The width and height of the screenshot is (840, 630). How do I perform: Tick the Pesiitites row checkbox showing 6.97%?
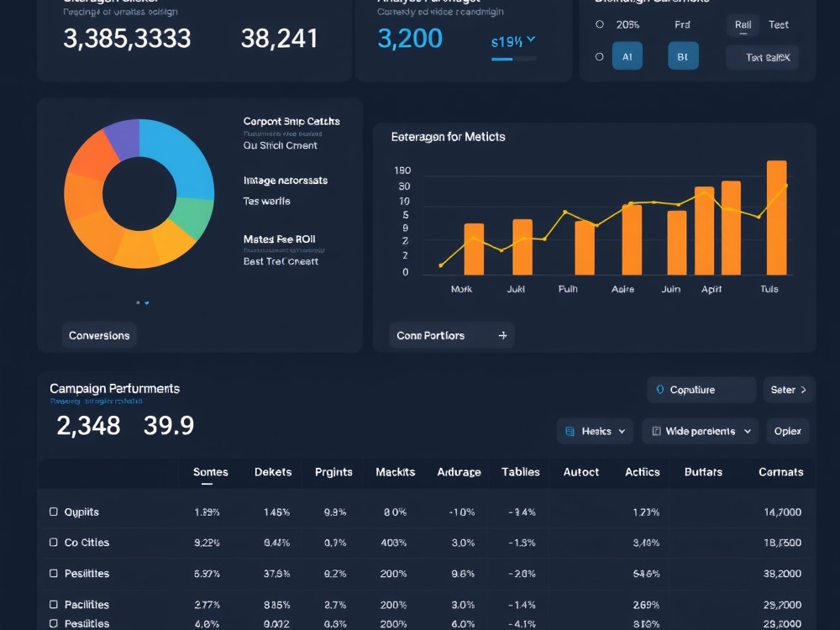click(x=54, y=573)
